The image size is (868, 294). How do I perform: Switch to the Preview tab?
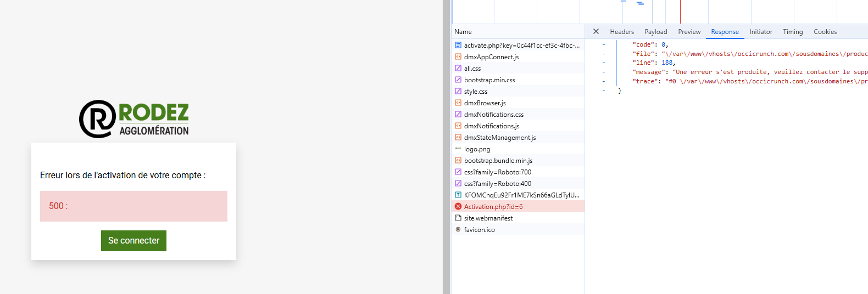pyautogui.click(x=689, y=32)
